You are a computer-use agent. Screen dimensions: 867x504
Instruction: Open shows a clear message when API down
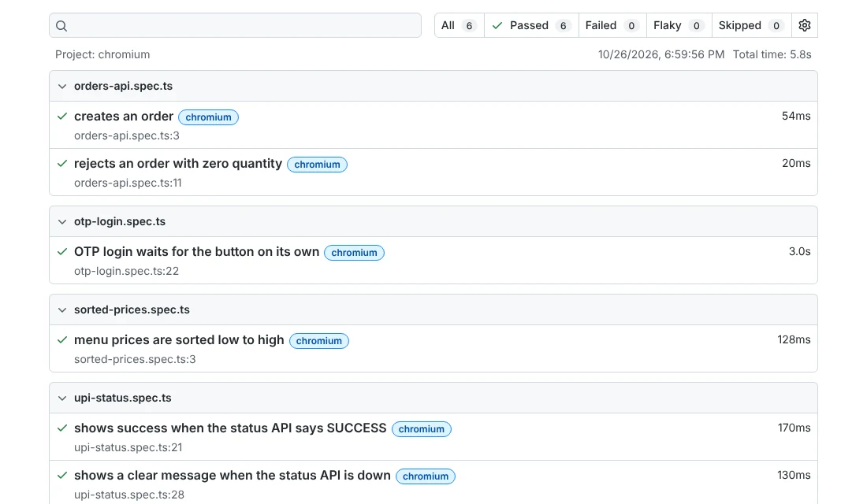tap(233, 476)
